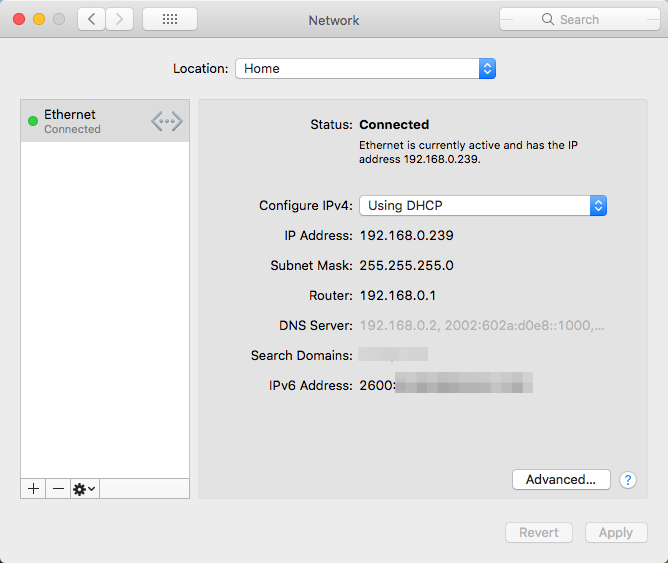Click the Apply button
Image resolution: width=668 pixels, height=563 pixels.
(x=616, y=532)
